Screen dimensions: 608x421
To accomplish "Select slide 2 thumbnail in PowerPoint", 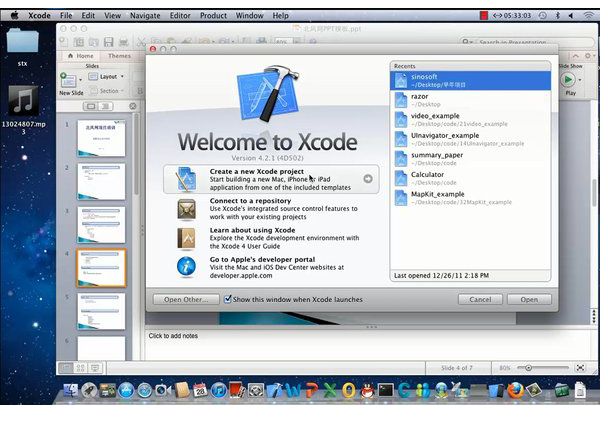I will 101,181.
